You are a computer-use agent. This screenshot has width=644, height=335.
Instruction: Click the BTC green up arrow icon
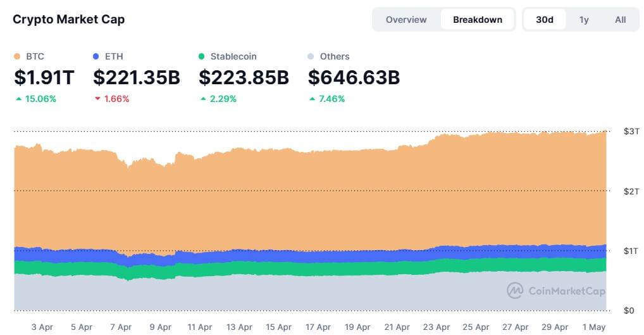(18, 99)
